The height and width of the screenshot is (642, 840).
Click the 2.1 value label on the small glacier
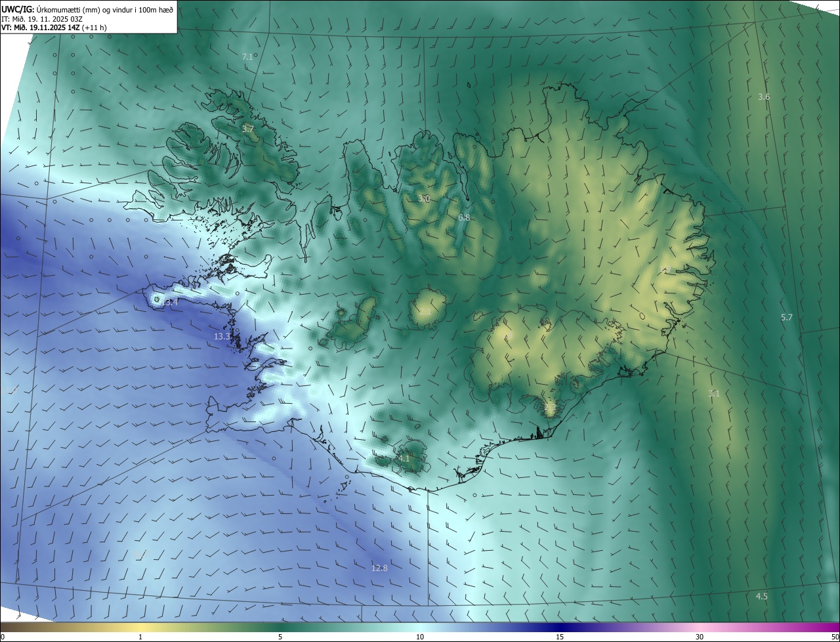tap(425, 312)
